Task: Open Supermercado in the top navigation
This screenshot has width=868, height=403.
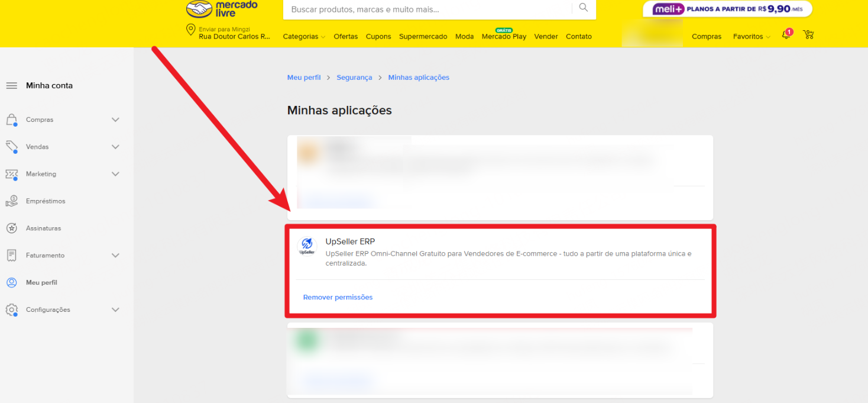Action: (x=423, y=36)
